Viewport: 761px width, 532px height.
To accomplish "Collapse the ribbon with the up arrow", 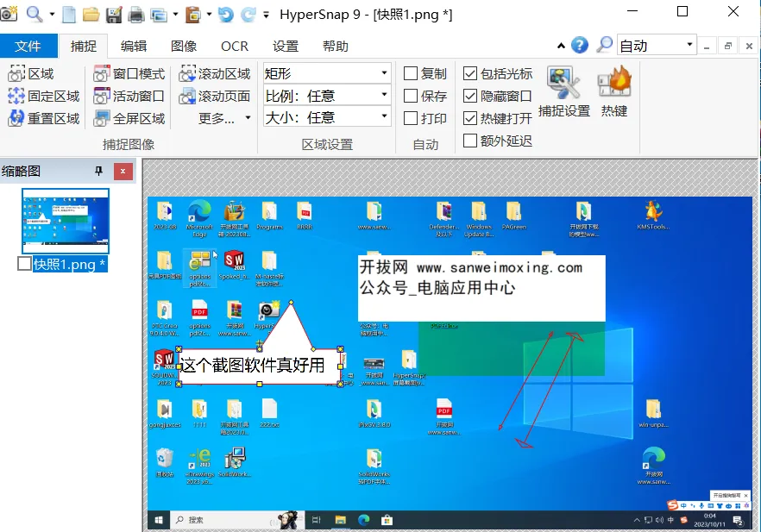I will coord(561,46).
